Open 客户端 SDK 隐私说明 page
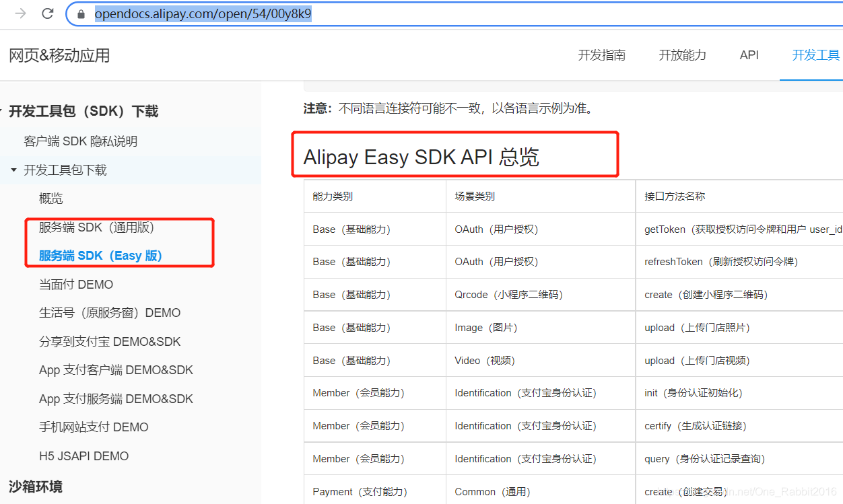Image resolution: width=843 pixels, height=504 pixels. 81,141
